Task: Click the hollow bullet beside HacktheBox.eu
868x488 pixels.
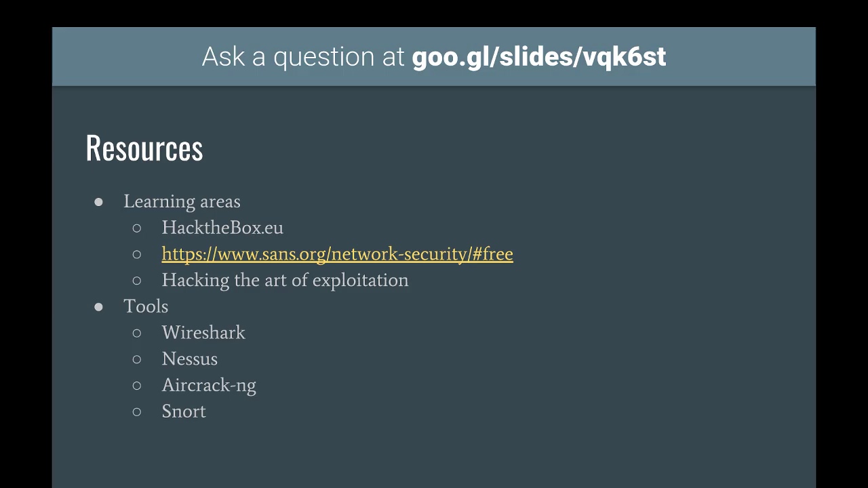Action: pyautogui.click(x=137, y=228)
